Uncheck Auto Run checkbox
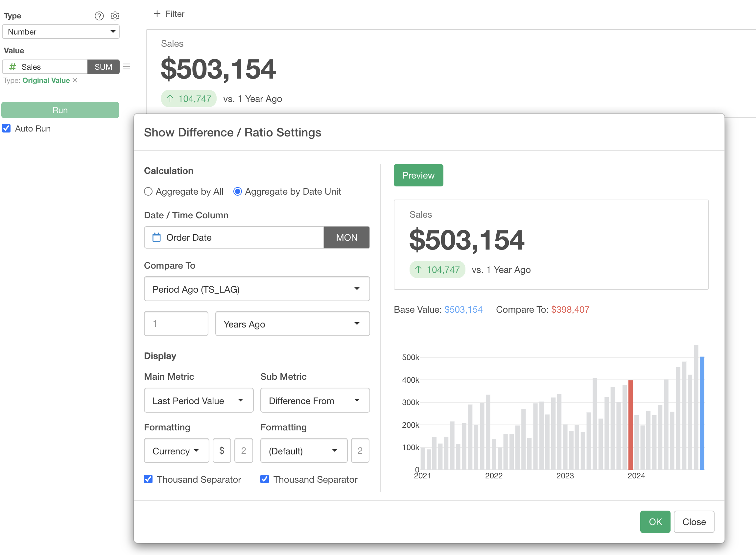Viewport: 756px width, 555px height. [x=6, y=128]
